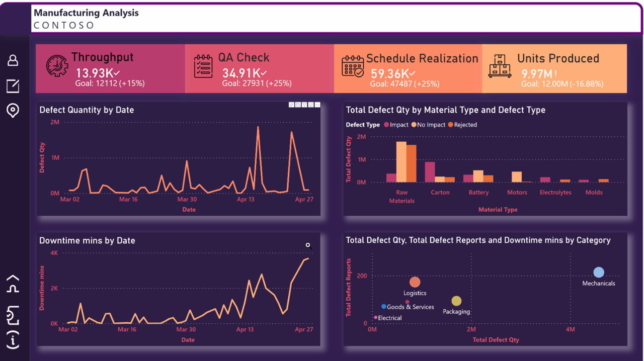Toggle the Impact legend swatch
The image size is (644, 361).
tap(386, 125)
